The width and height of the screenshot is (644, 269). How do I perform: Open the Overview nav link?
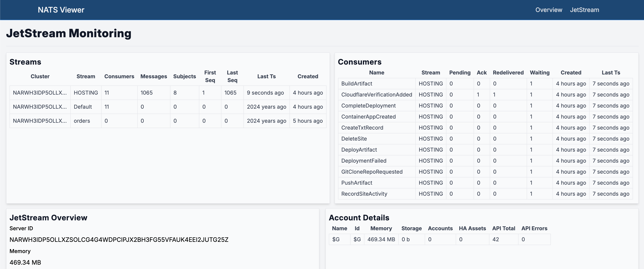tap(549, 10)
